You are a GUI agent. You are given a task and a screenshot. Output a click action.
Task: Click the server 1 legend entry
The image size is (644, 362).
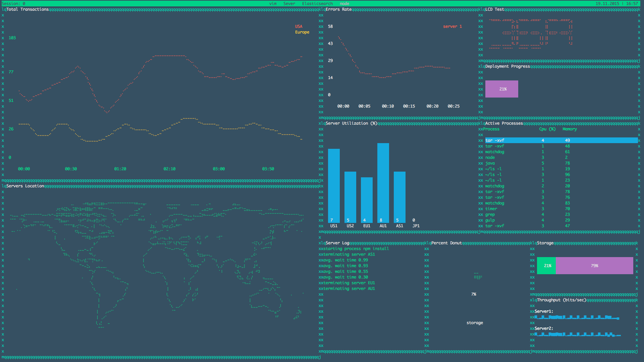[452, 26]
